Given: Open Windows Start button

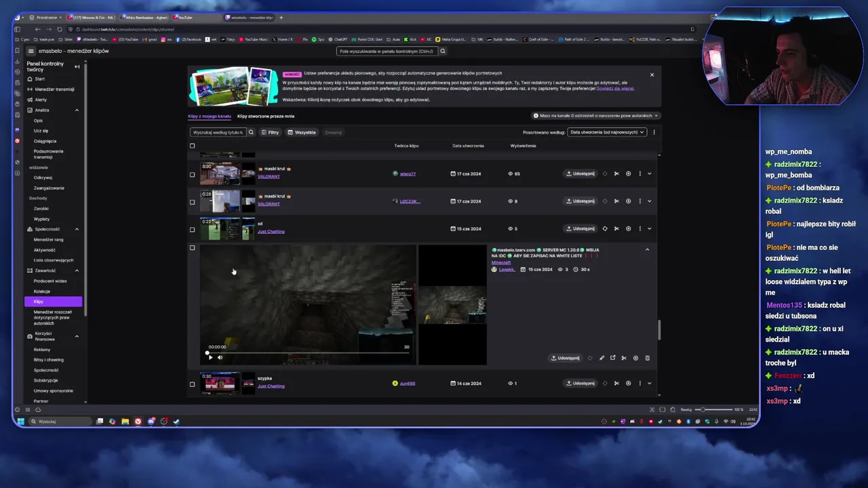Looking at the screenshot, I should (20, 422).
